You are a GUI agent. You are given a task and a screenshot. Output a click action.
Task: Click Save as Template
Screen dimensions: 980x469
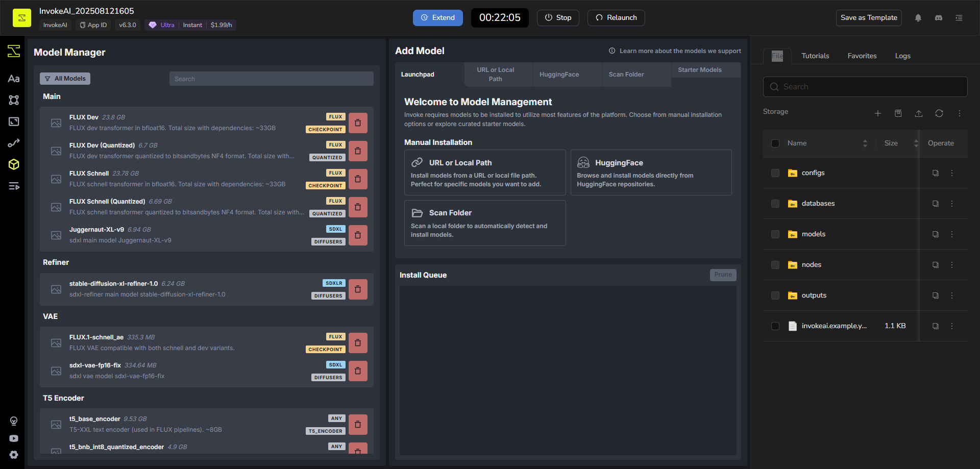coord(869,18)
